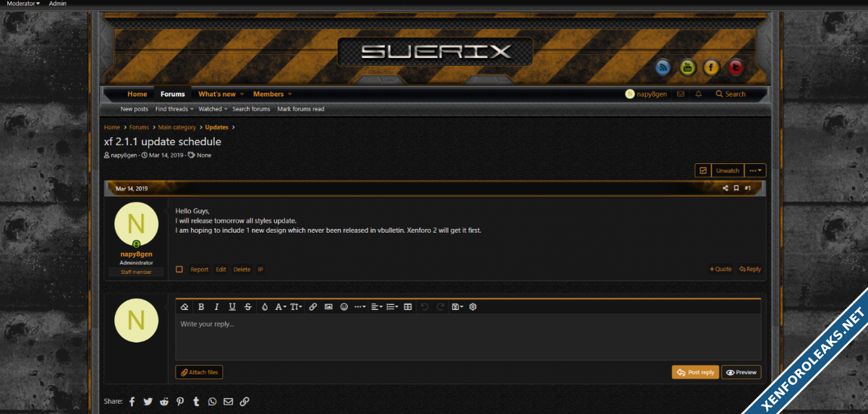The width and height of the screenshot is (868, 414).
Task: Open the drafts save dropdown
Action: (x=457, y=307)
